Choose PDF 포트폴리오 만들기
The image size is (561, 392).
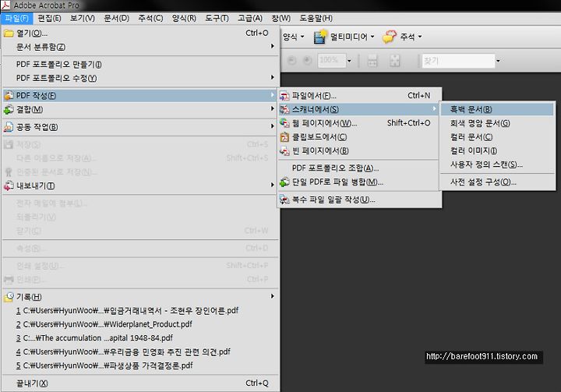point(140,65)
